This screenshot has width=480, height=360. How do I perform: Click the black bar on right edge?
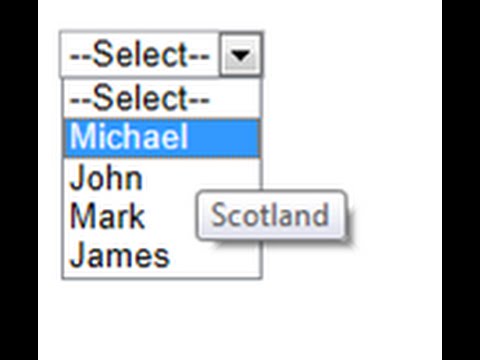click(461, 180)
